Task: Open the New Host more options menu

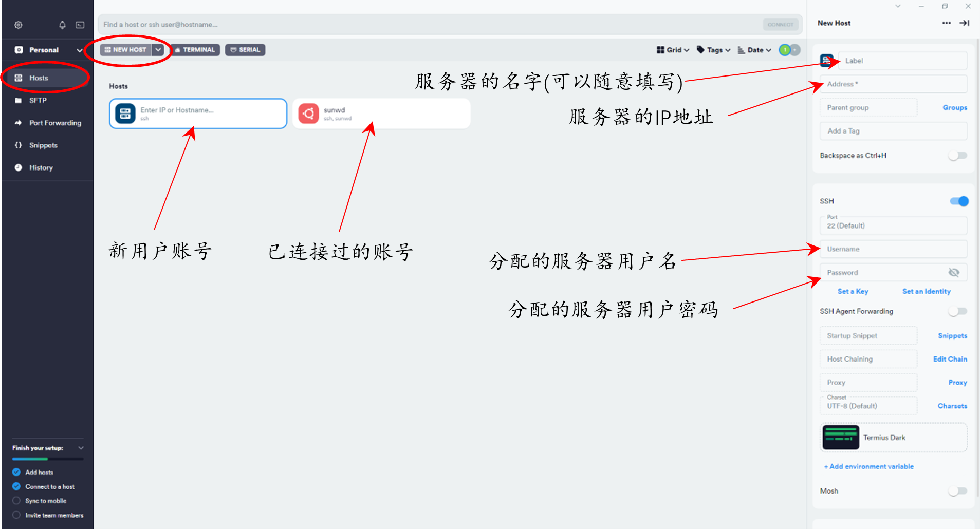Action: pyautogui.click(x=947, y=23)
